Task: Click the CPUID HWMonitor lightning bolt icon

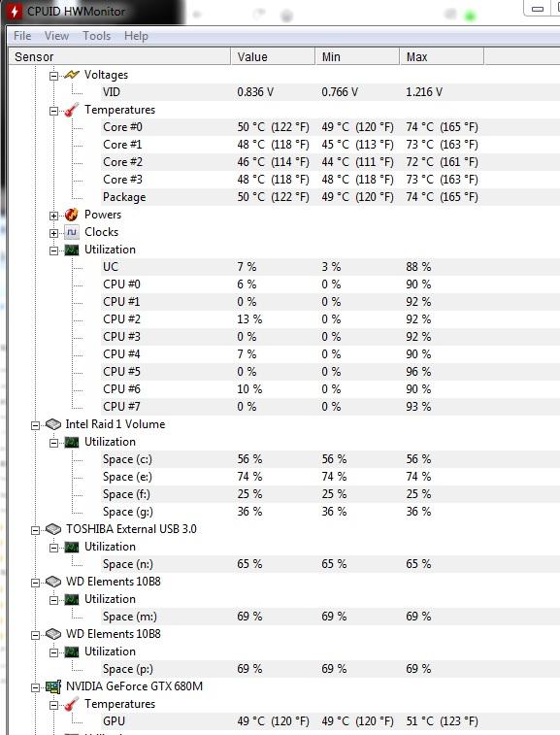Action: 15,11
